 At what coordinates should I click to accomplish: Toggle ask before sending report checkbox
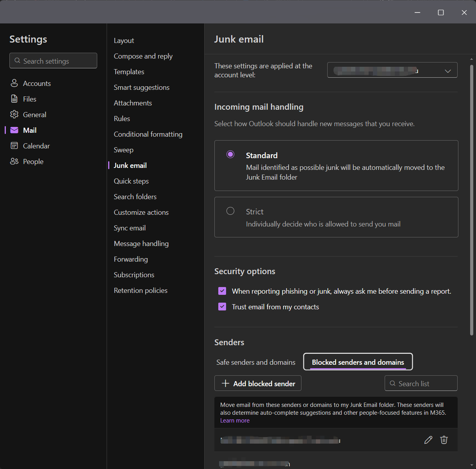click(222, 291)
